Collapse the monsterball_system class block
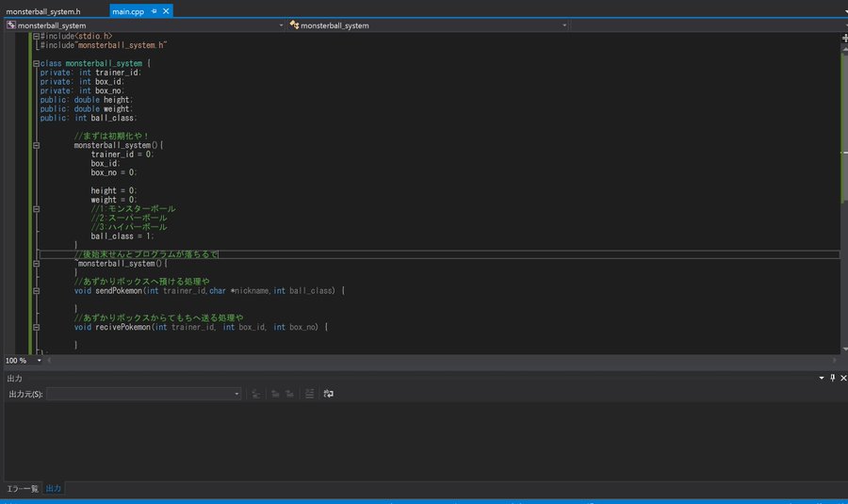 [36, 63]
